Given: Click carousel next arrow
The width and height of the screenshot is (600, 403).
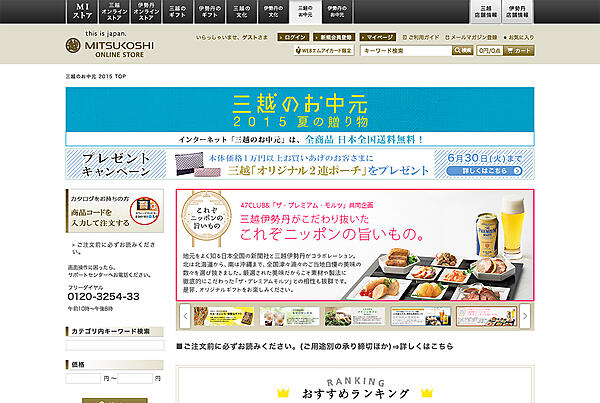Looking at the screenshot, I should [x=525, y=316].
